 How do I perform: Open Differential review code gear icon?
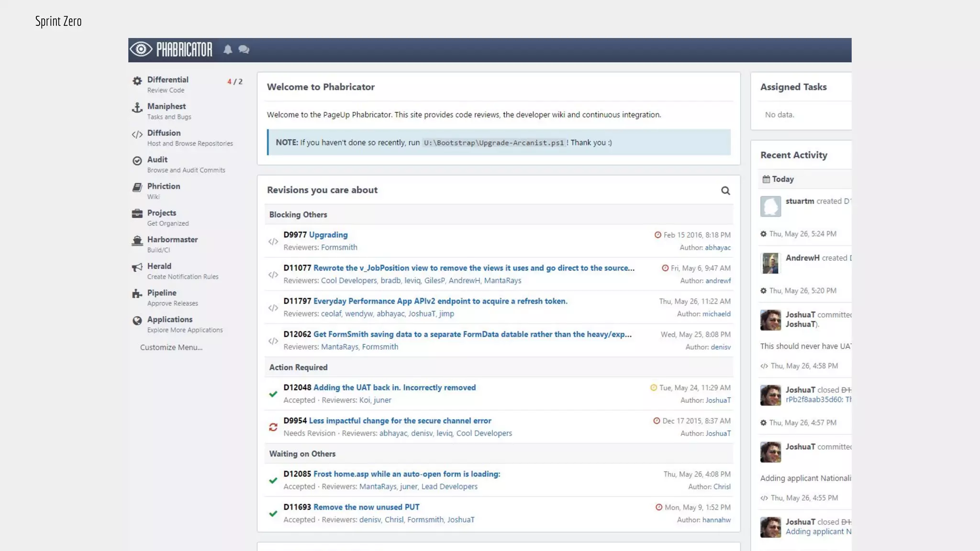click(137, 81)
